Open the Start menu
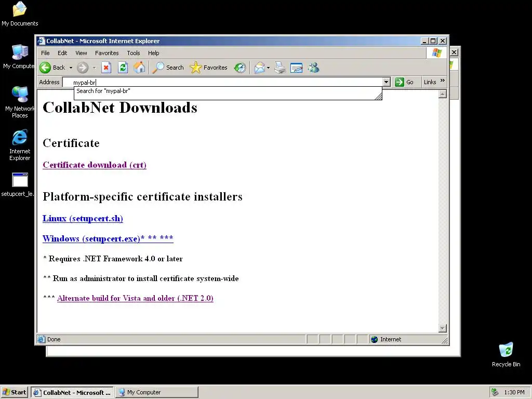Image resolution: width=532 pixels, height=399 pixels. [14, 392]
